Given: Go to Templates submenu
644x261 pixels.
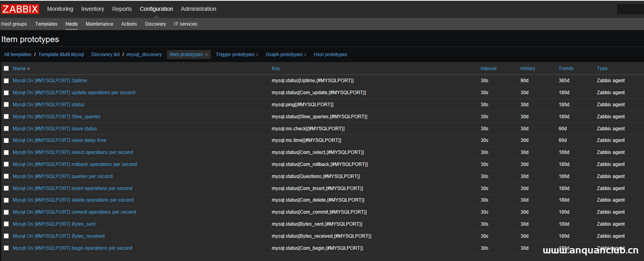Looking at the screenshot, I should [x=46, y=24].
